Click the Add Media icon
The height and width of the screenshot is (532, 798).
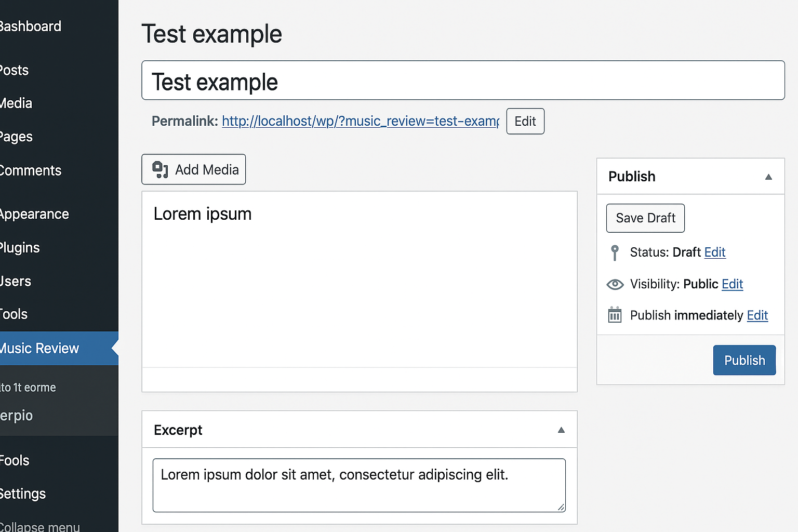(x=160, y=169)
